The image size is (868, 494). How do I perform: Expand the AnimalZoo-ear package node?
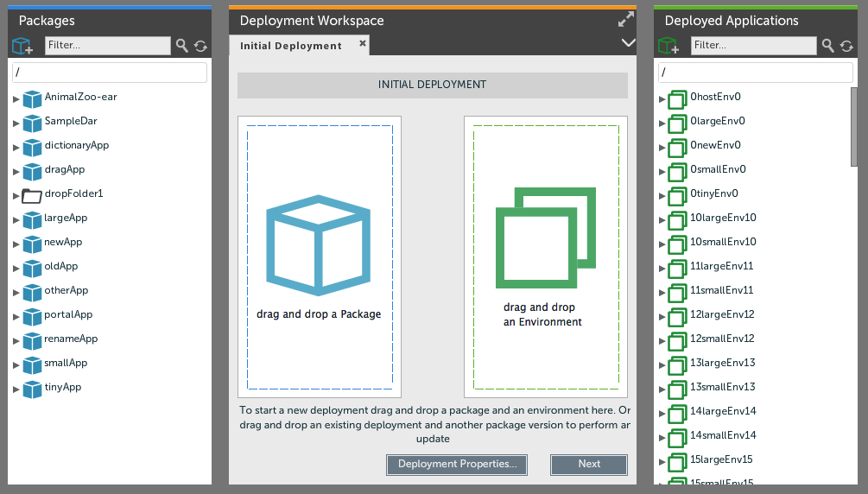point(16,99)
